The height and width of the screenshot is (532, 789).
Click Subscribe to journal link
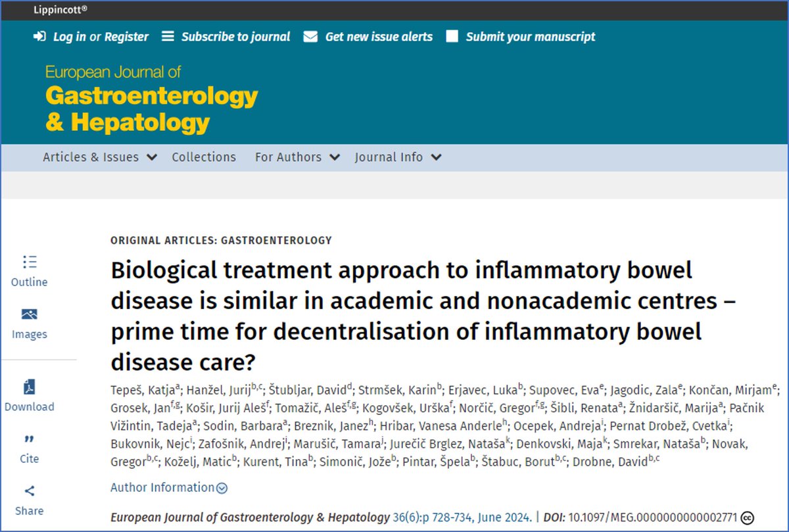[x=236, y=37]
